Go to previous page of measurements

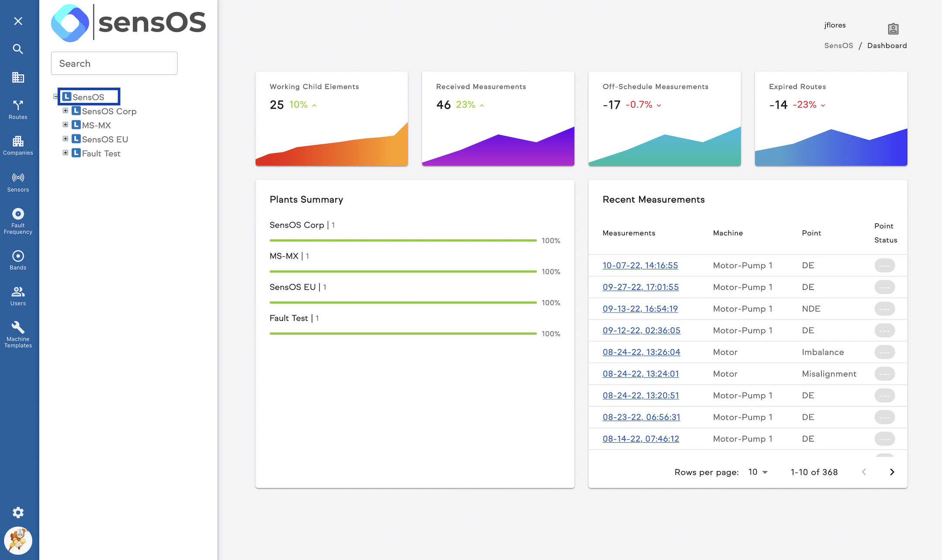pyautogui.click(x=864, y=472)
